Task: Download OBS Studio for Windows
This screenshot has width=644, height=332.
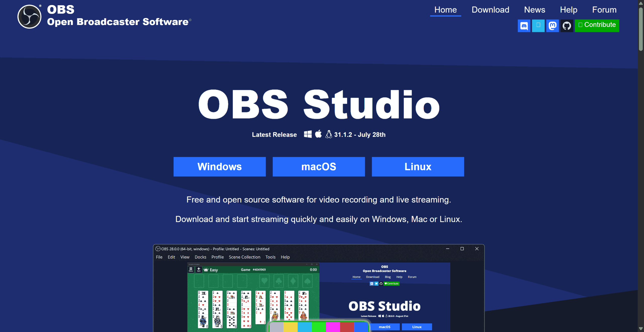Action: click(220, 167)
